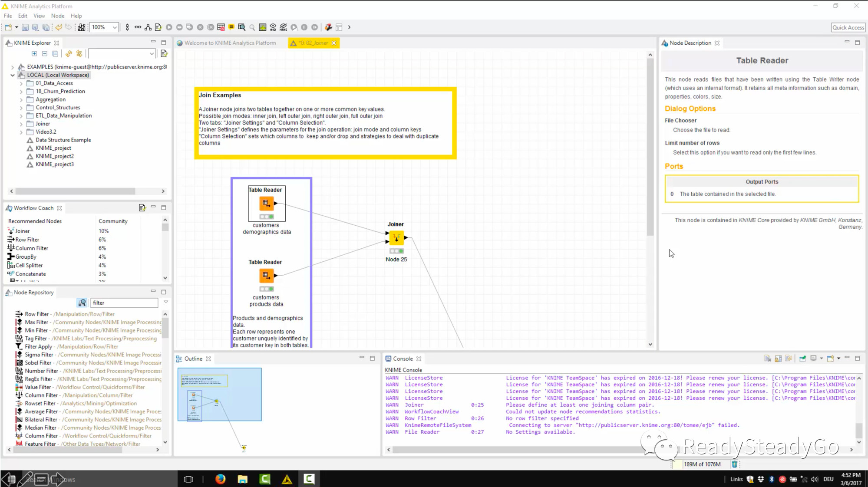Open the View menu
This screenshot has height=487, width=868.
click(39, 16)
